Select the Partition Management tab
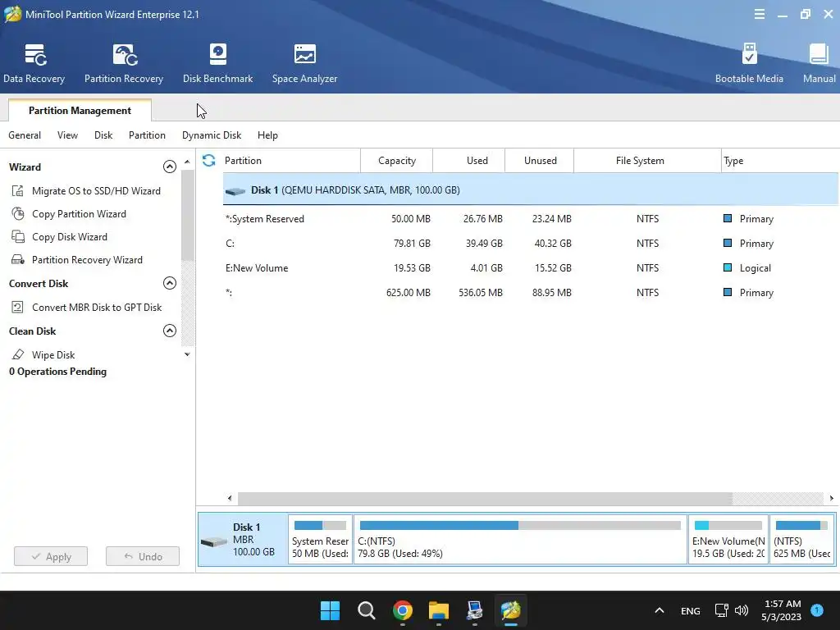Image resolution: width=840 pixels, height=630 pixels. click(80, 111)
